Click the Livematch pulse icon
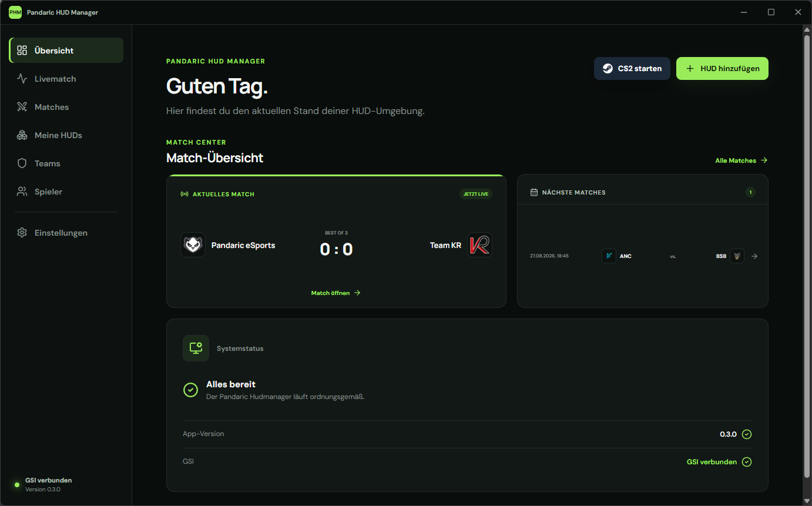 coord(22,79)
